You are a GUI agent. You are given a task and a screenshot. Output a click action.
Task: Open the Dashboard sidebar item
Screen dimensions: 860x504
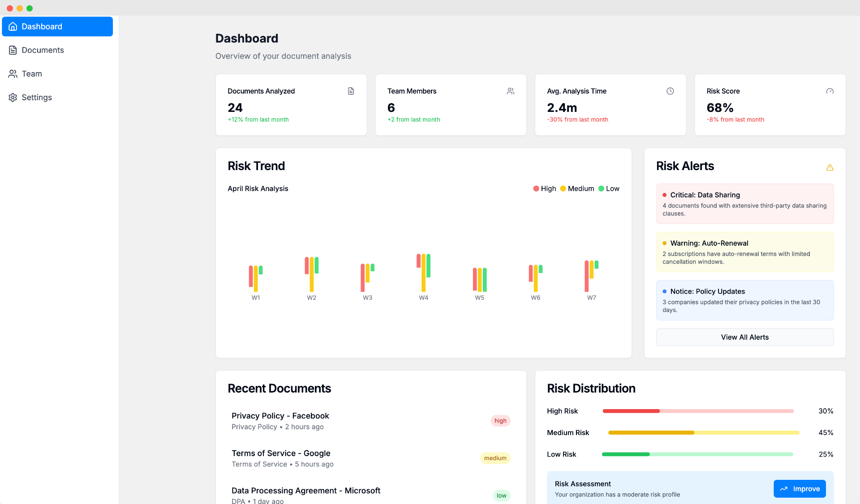tap(57, 26)
